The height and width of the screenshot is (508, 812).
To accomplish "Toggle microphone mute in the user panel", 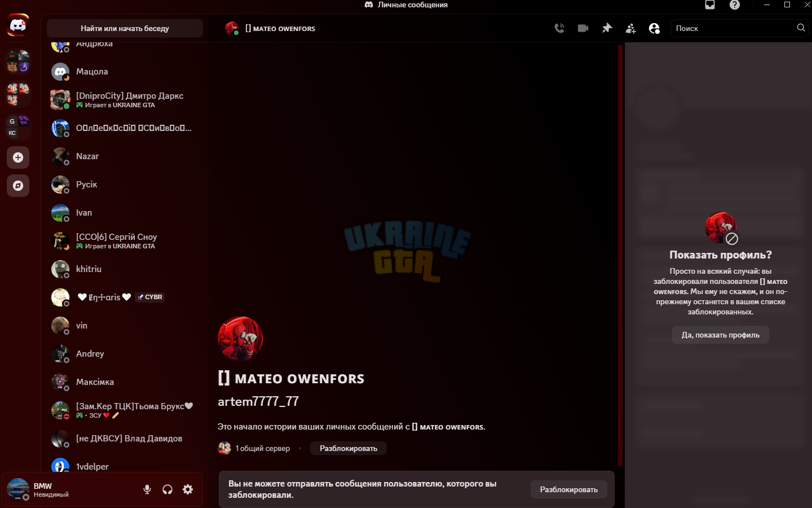I will point(147,489).
